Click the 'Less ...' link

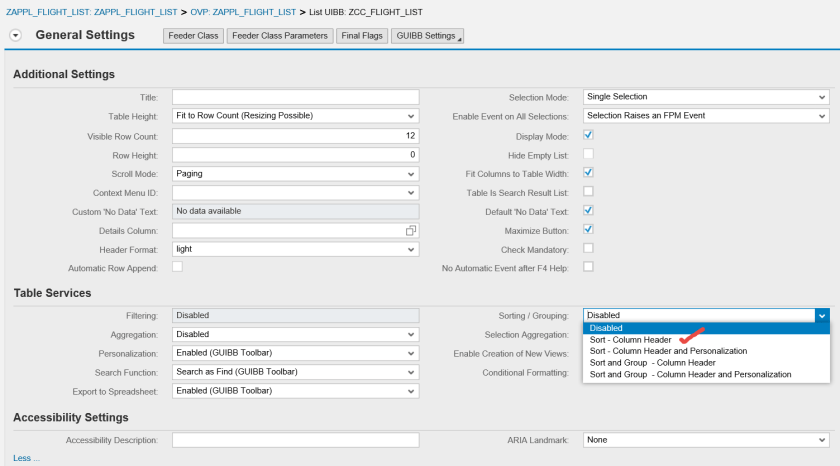point(26,458)
